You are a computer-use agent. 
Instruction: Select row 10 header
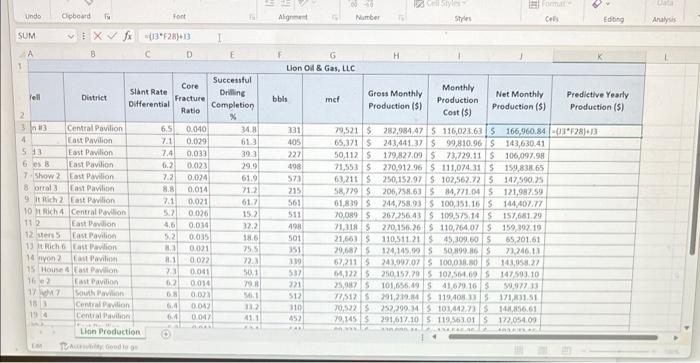click(x=28, y=211)
